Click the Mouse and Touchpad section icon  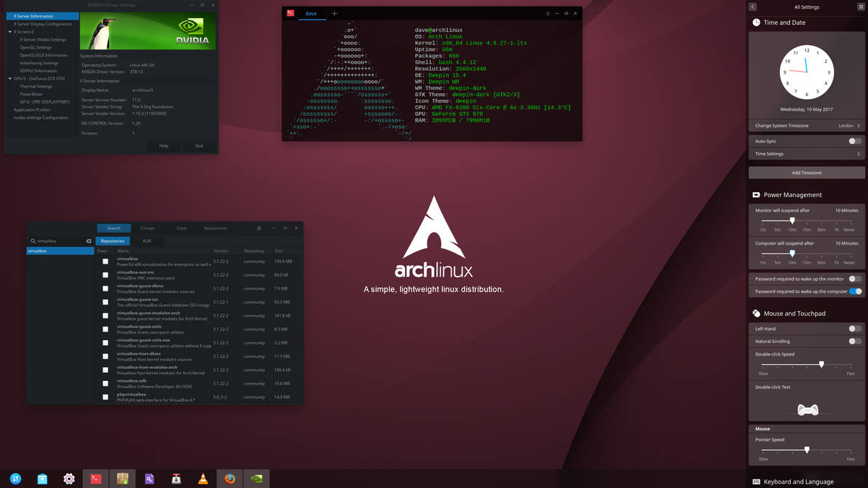pos(756,313)
